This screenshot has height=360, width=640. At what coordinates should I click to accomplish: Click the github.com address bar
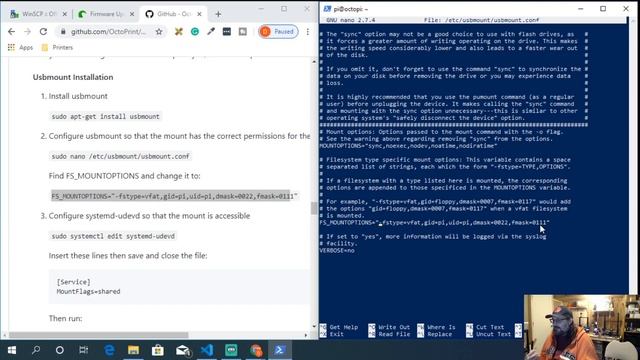(108, 31)
